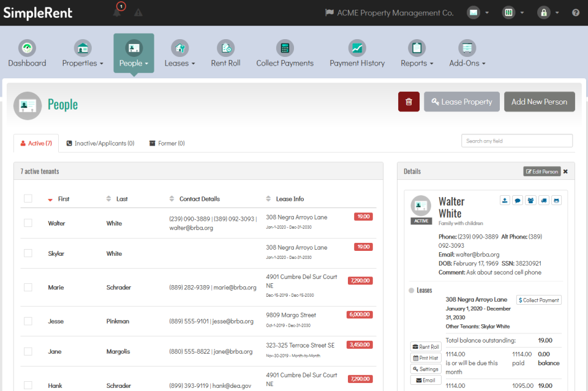Click the Lease Property button
This screenshot has width=588, height=391.
coord(462,102)
